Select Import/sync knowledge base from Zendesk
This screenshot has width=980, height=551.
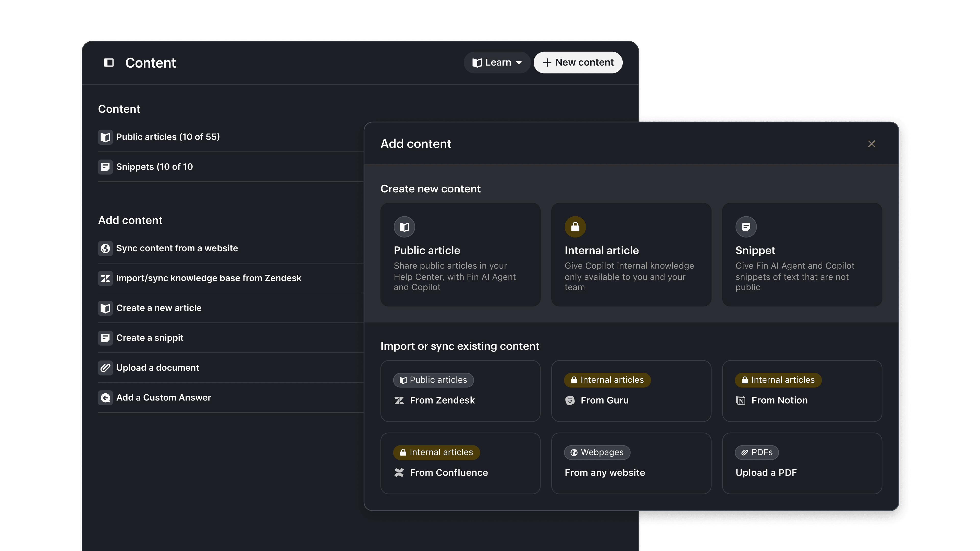(209, 278)
